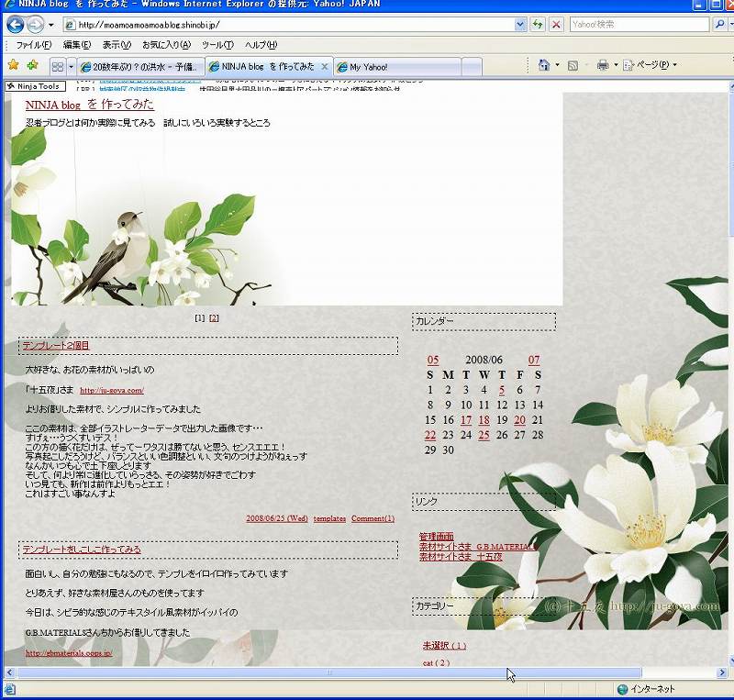
Task: Open the 管理画面 link
Action: point(437,537)
